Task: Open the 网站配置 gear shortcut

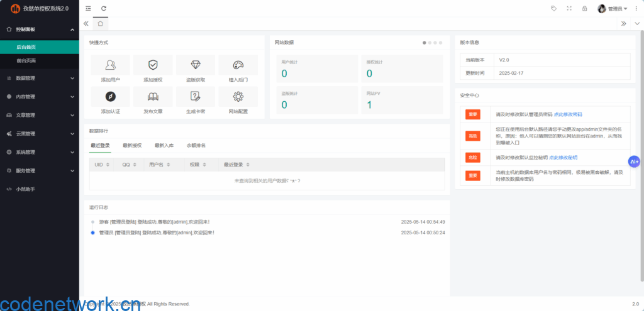Action: coord(238,97)
